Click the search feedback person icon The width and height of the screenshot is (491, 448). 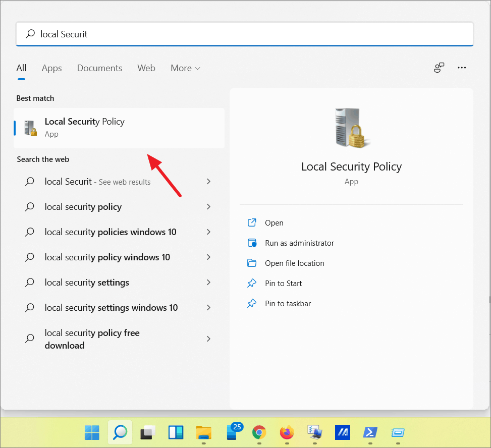pos(439,67)
